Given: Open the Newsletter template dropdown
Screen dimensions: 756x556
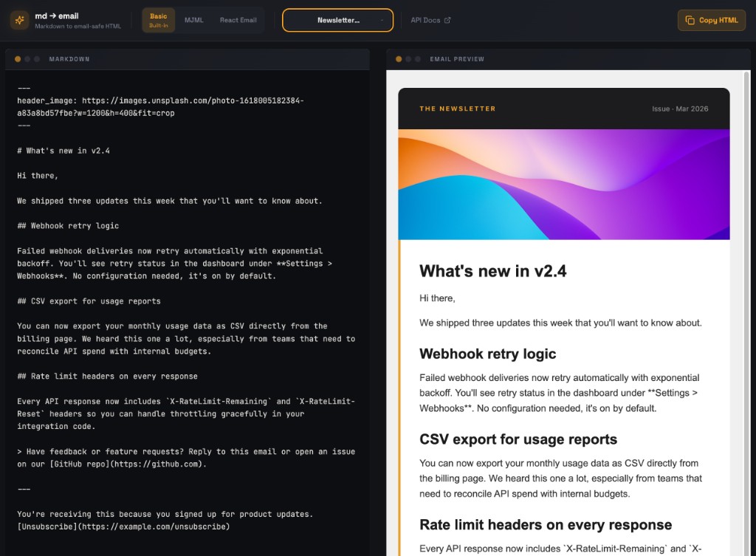Looking at the screenshot, I should point(337,20).
